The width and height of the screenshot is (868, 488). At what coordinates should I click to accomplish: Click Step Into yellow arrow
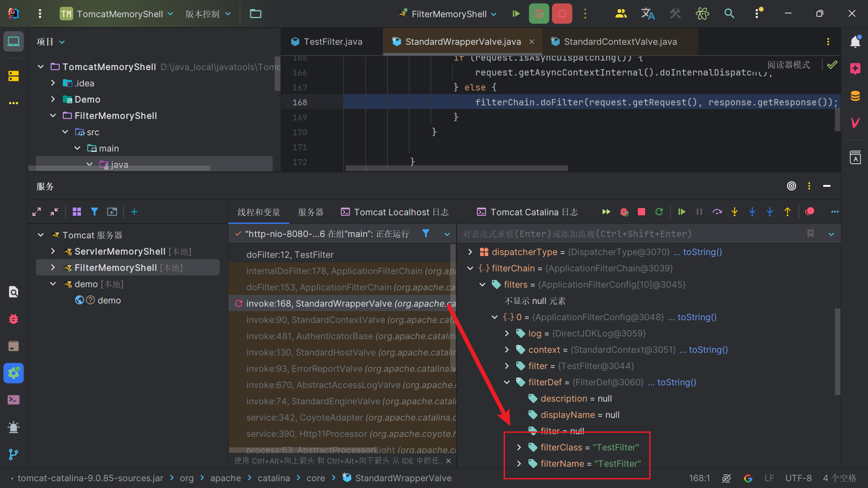point(735,212)
